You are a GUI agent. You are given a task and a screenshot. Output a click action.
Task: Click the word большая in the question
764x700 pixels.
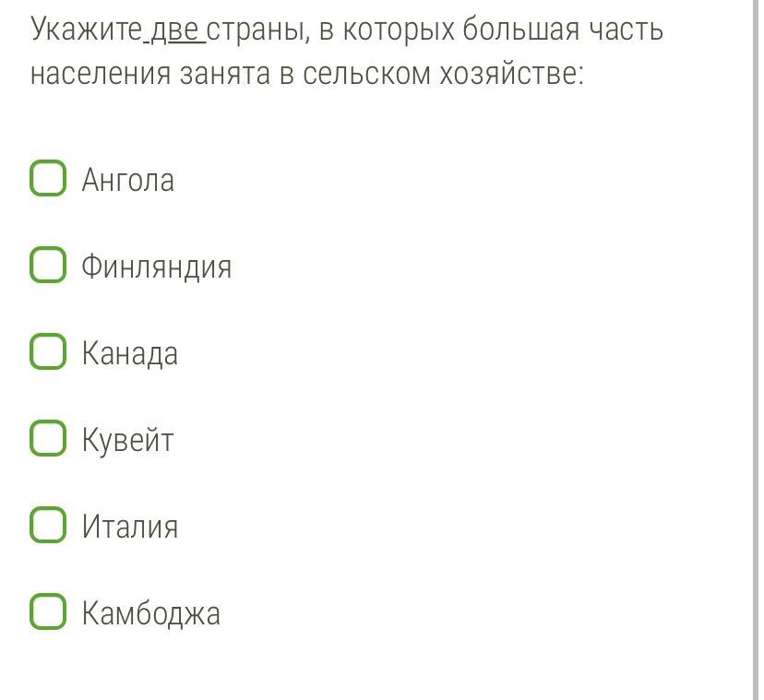[520, 30]
